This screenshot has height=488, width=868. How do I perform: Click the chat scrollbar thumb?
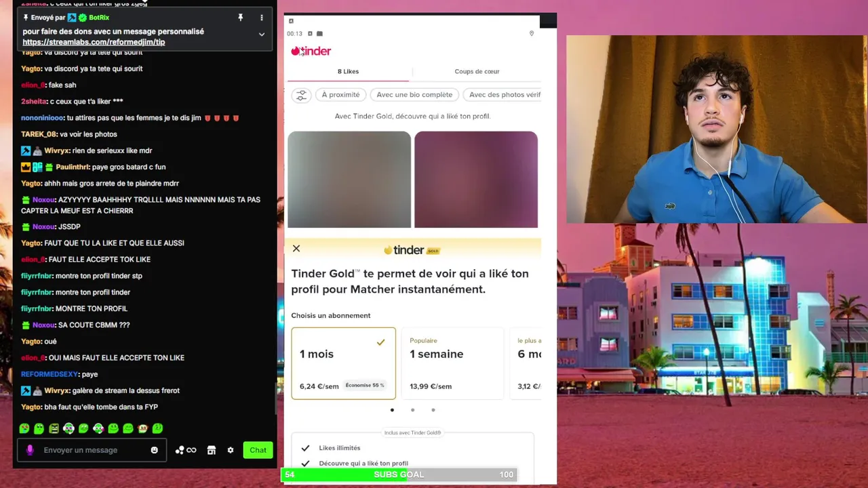coord(275,399)
